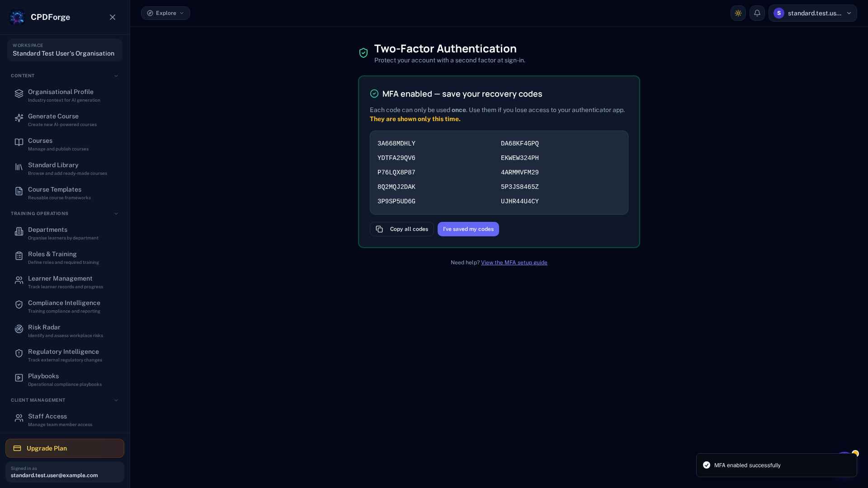Select recovery code EKWEW324PH
This screenshot has width=868, height=488.
[520, 158]
